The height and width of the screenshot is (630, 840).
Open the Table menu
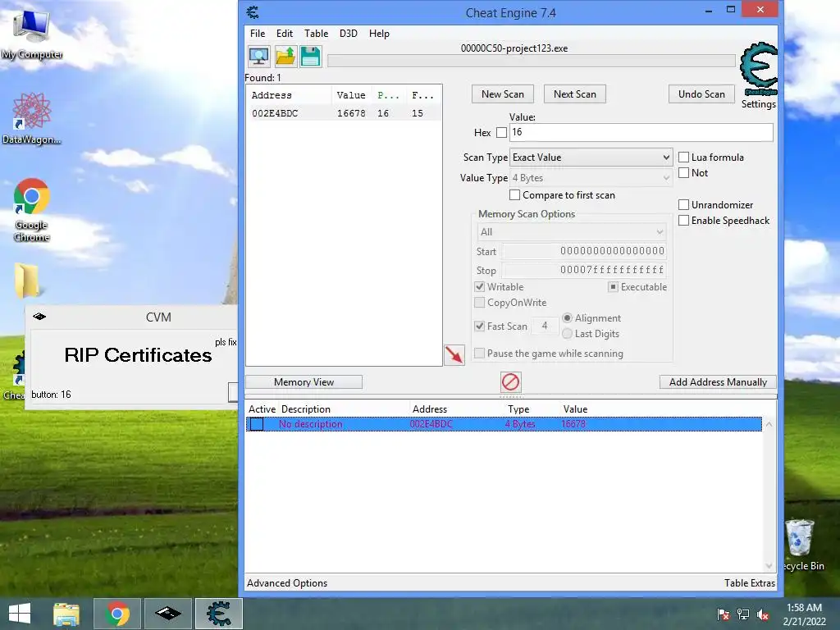click(x=316, y=33)
